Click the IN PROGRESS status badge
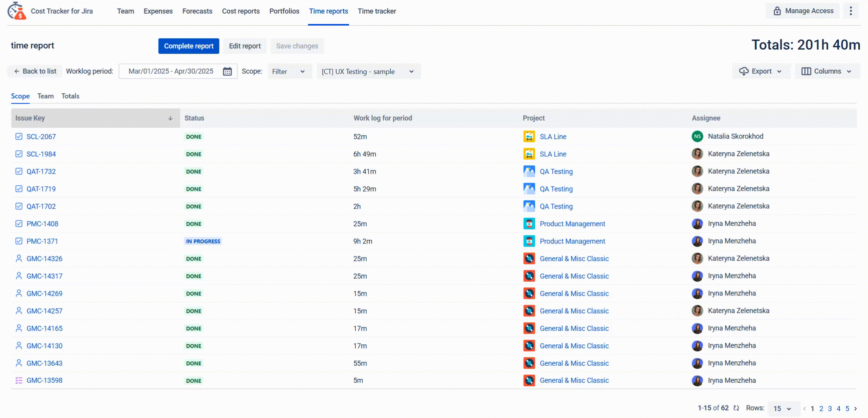This screenshot has width=868, height=418. (x=203, y=241)
